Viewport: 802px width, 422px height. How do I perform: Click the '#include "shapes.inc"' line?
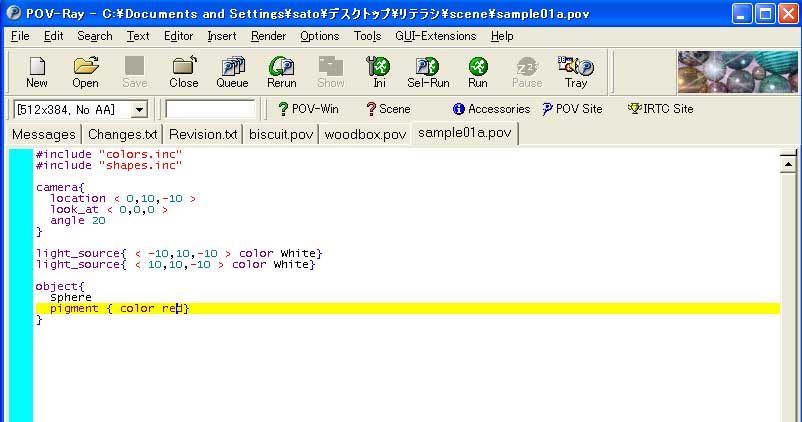pos(109,165)
